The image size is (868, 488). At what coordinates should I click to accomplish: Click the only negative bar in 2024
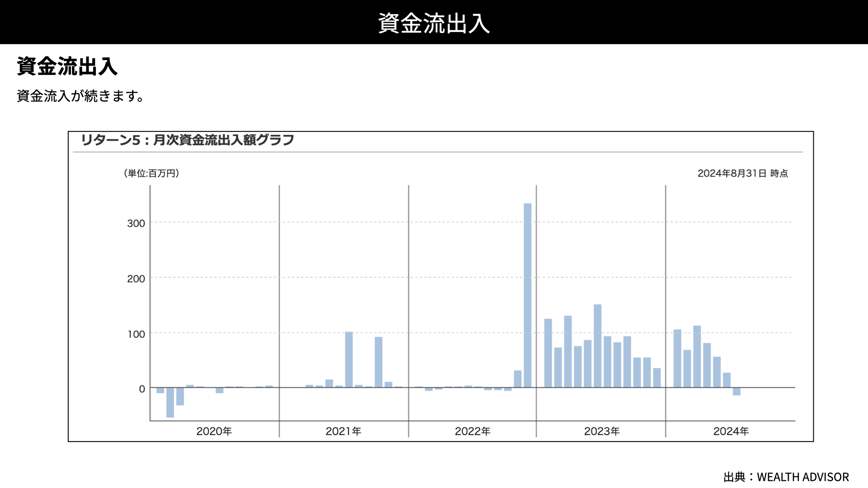tap(736, 391)
